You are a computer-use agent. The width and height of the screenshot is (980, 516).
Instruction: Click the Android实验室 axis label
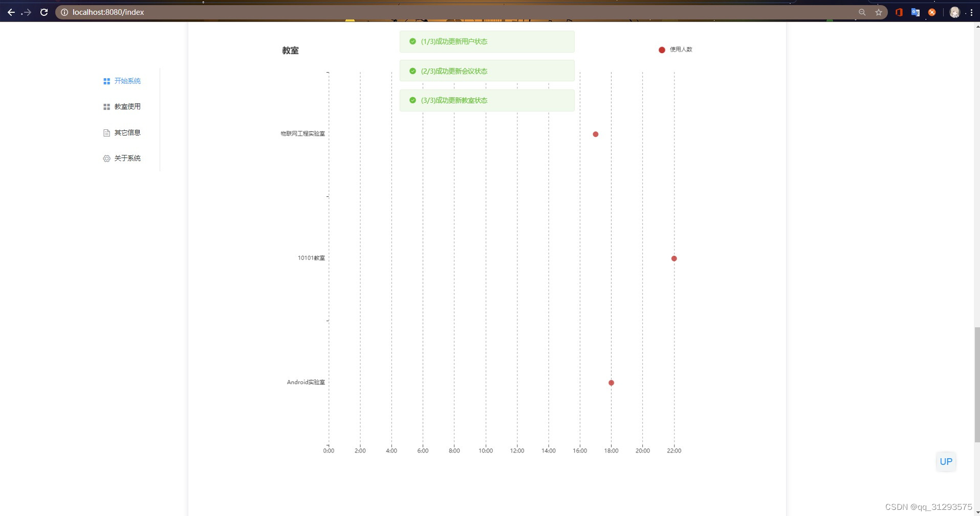pyautogui.click(x=306, y=382)
